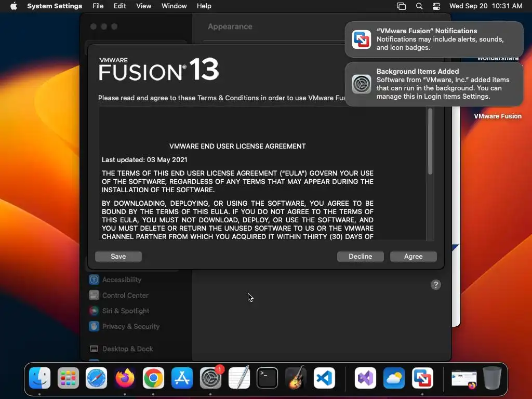Open the cloud app Dock icon
532x399 pixels.
click(394, 378)
